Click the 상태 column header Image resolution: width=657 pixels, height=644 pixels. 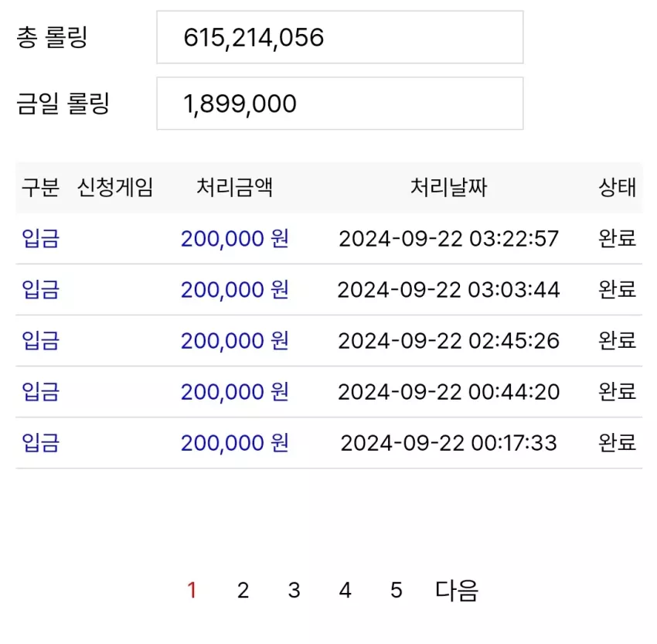pyautogui.click(x=618, y=187)
